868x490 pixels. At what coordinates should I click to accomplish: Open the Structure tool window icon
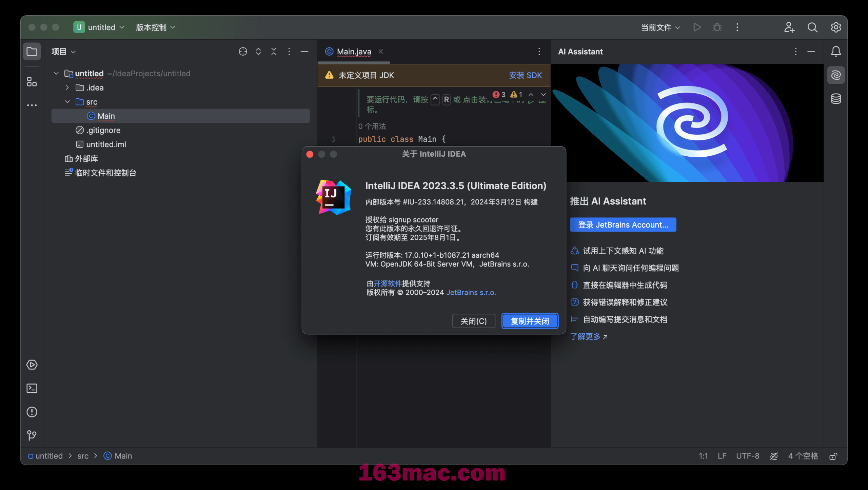(32, 82)
